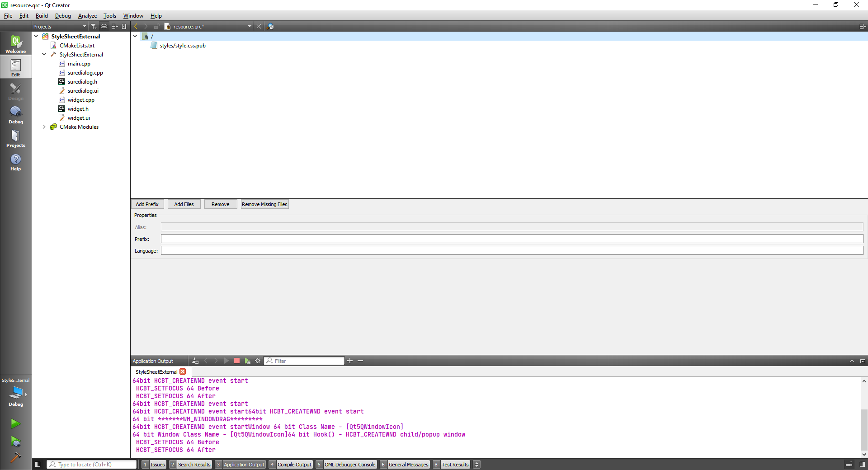Close the StyleSheetExternal output tab
Screen dimensions: 868x470
(183, 371)
